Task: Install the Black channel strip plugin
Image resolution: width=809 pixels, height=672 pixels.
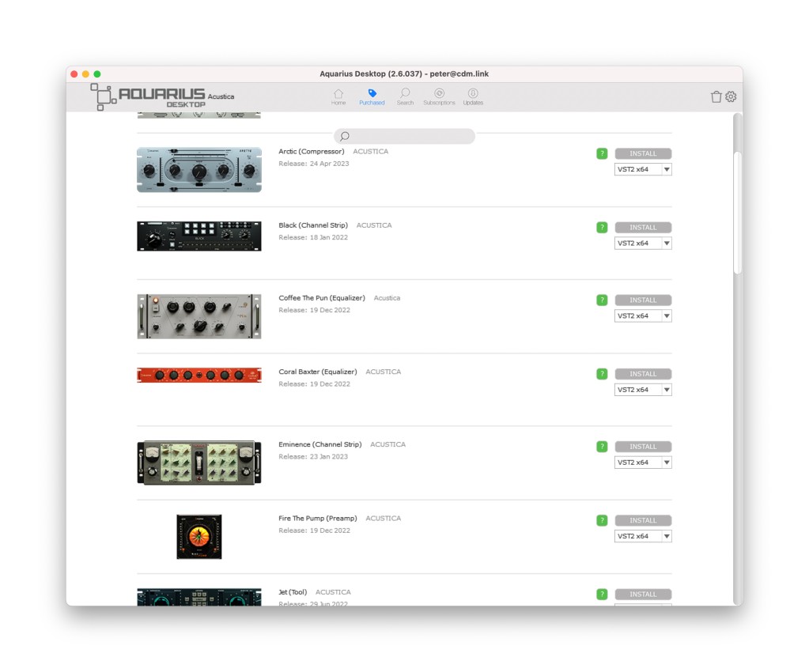Action: point(643,228)
